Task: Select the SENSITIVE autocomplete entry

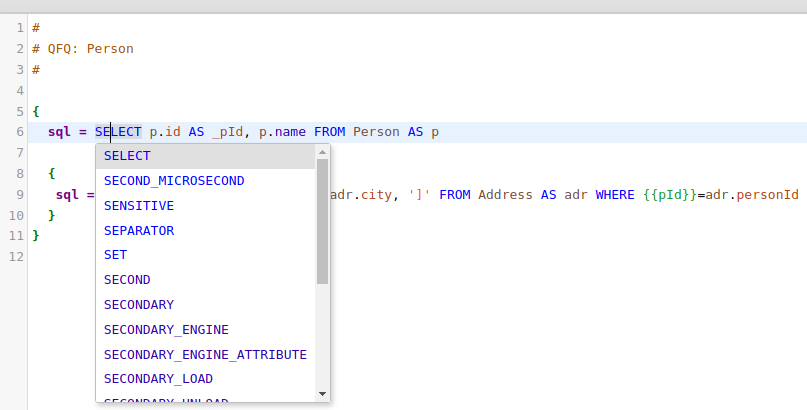Action: click(x=205, y=206)
